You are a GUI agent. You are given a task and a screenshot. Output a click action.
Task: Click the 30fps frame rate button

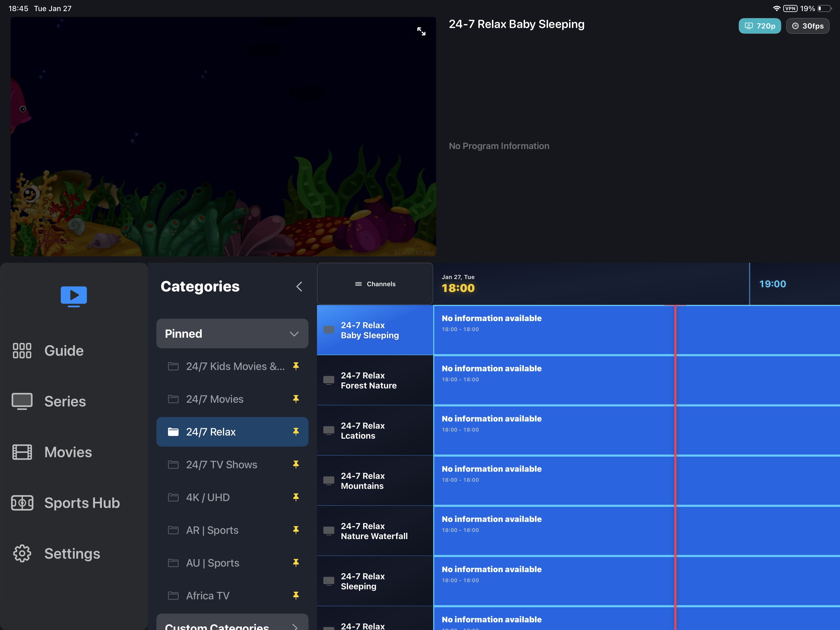pos(808,26)
